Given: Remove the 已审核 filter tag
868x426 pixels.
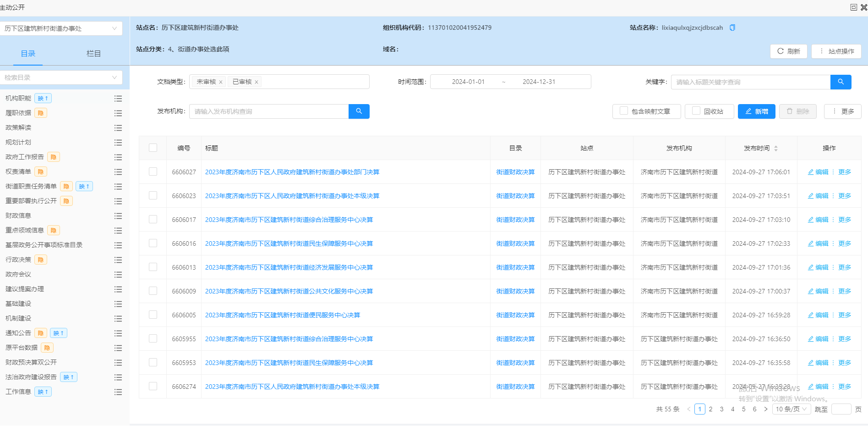Looking at the screenshot, I should coord(257,82).
